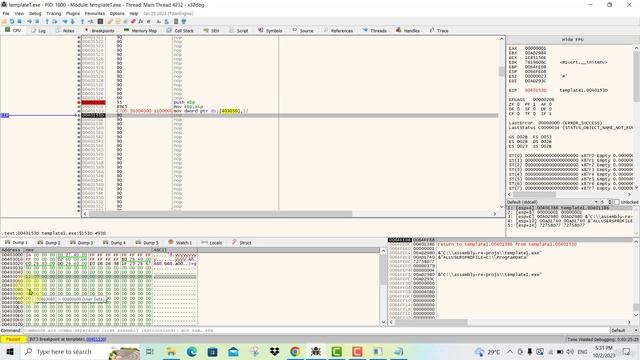This screenshot has width=640, height=360.
Task: Open the Favourites menu
Action: [95, 13]
